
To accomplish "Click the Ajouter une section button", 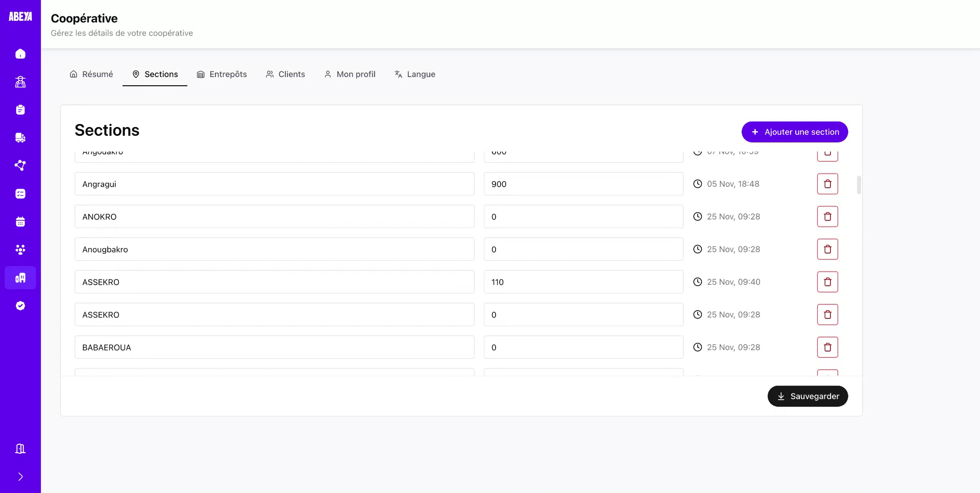I will (x=794, y=132).
